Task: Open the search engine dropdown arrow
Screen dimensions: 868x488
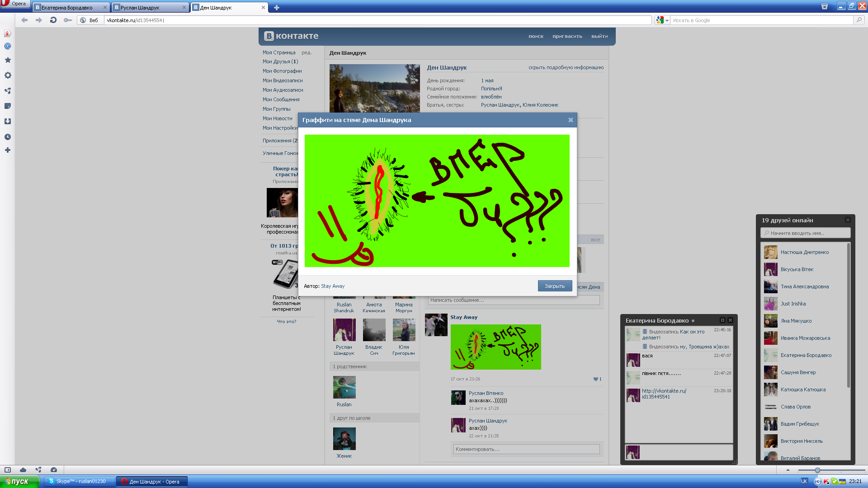Action: (x=667, y=20)
